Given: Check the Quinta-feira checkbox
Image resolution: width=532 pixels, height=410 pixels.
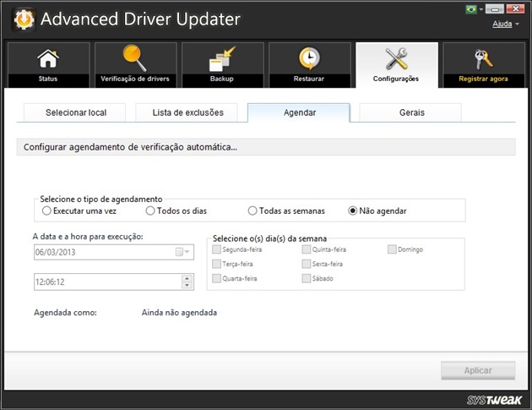Looking at the screenshot, I should (x=307, y=249).
